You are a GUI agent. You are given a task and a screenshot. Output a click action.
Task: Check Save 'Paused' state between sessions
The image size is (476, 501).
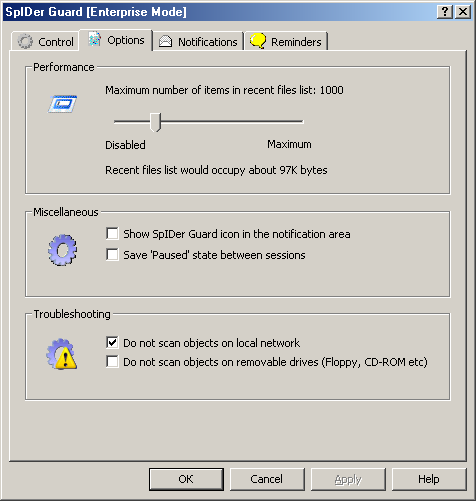(x=112, y=255)
